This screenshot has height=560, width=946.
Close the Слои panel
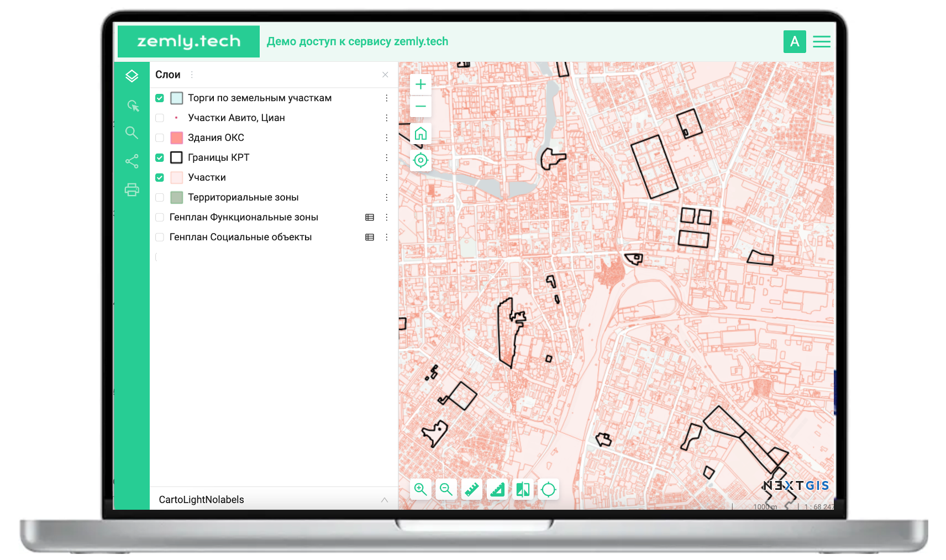coord(385,75)
